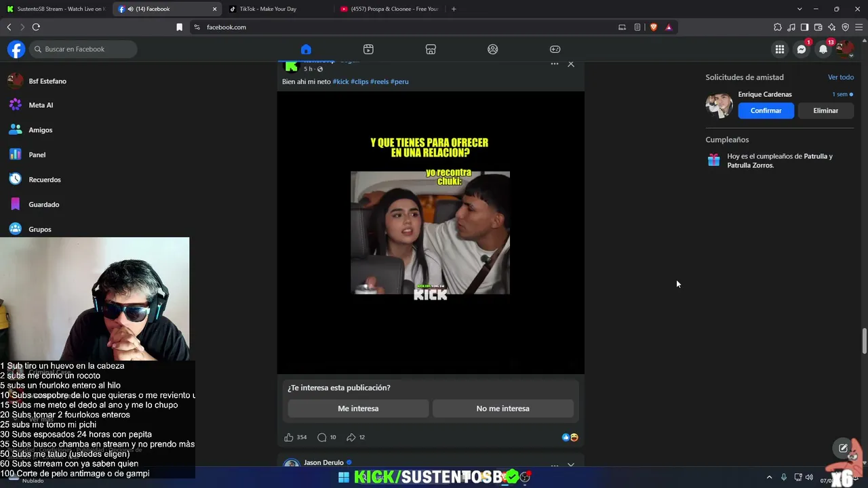Open Patrulla's birthday profile link
Image resolution: width=868 pixels, height=488 pixels.
[816, 156]
